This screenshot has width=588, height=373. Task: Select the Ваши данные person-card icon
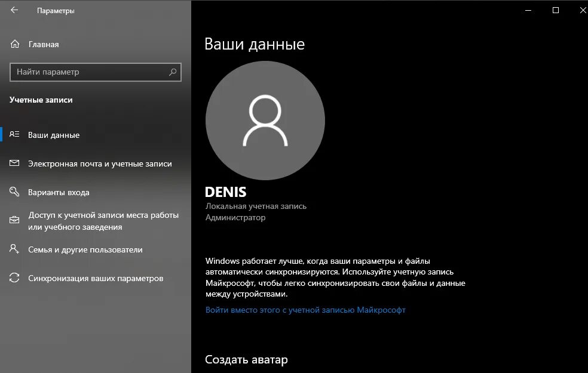(x=14, y=134)
